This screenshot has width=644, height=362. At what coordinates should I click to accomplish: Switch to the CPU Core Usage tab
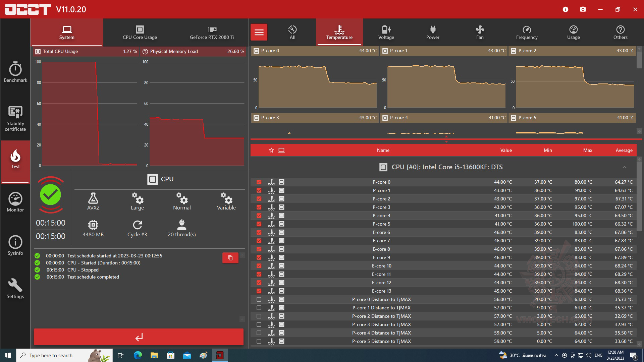click(140, 33)
